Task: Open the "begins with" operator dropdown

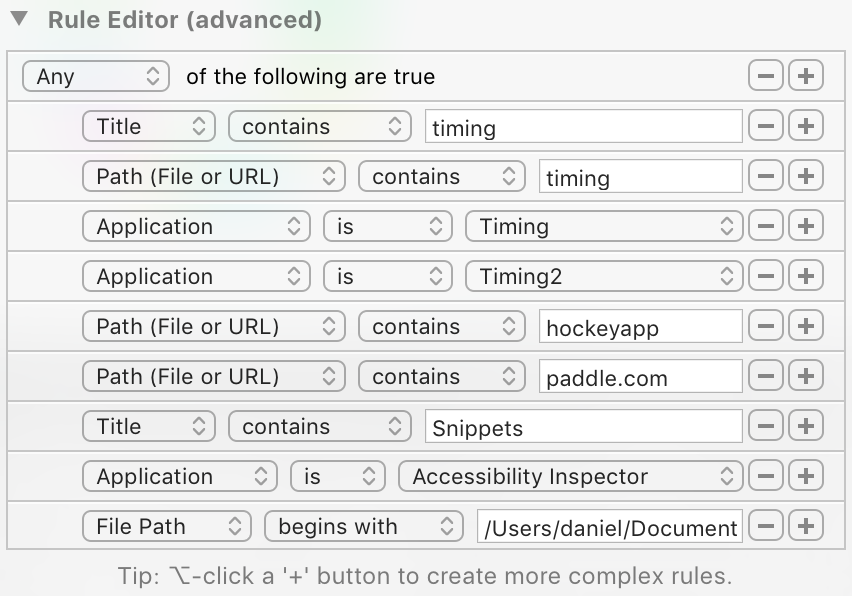Action: coord(364,526)
